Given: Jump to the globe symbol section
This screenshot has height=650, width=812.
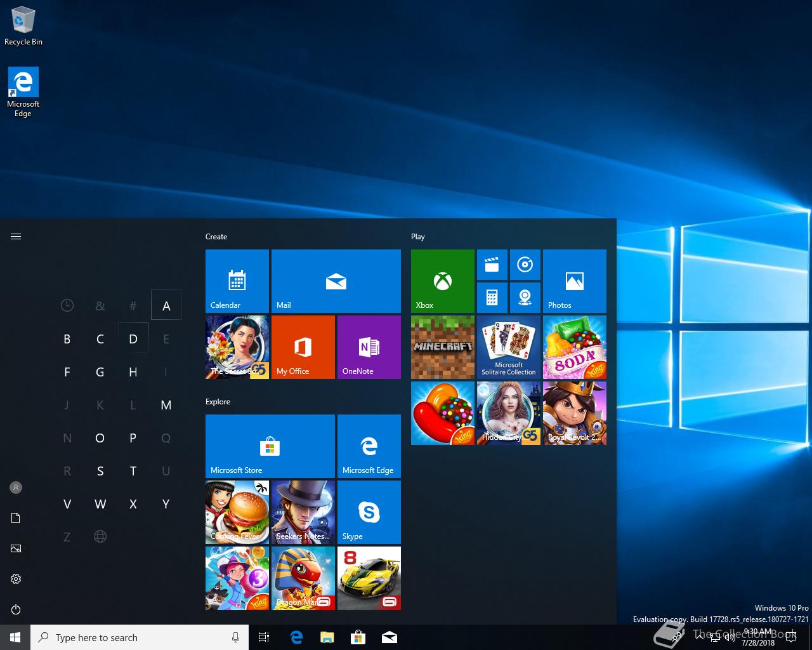Looking at the screenshot, I should [100, 537].
